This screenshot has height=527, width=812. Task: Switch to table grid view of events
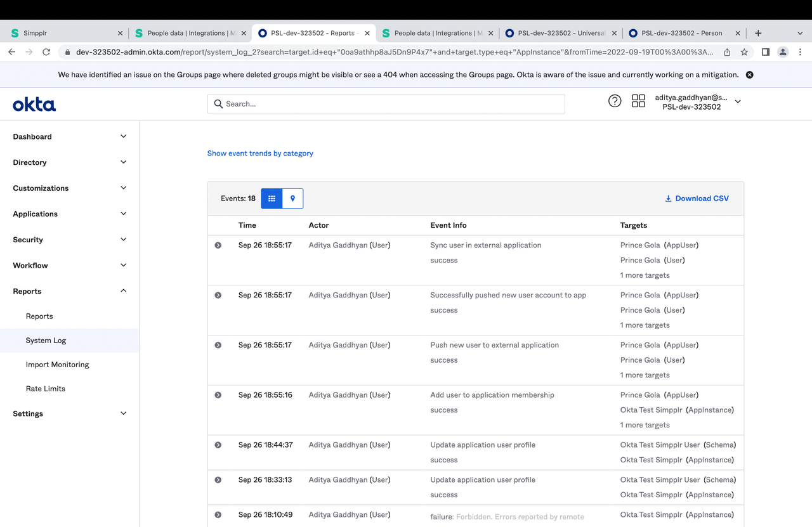point(272,198)
